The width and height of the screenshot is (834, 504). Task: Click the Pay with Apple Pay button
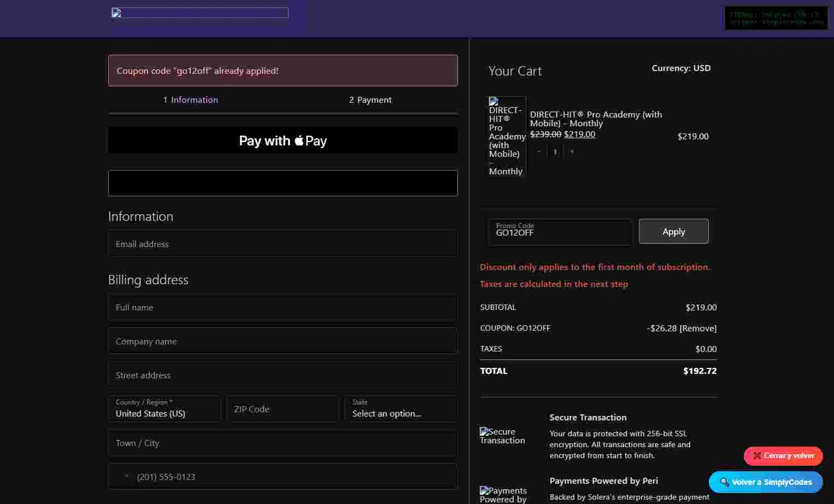click(283, 140)
